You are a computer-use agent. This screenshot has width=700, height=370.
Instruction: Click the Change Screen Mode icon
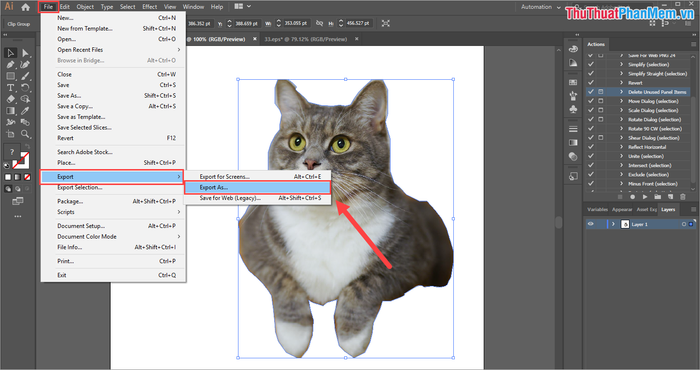click(18, 202)
